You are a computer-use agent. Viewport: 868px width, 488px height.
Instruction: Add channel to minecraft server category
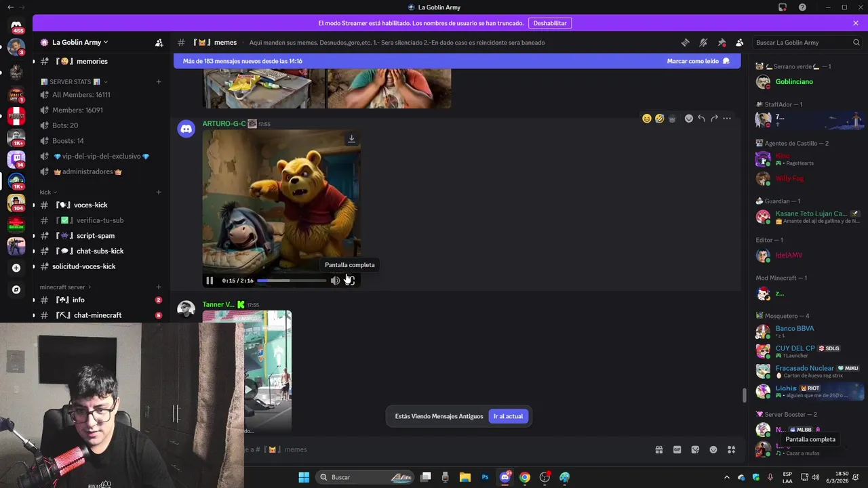159,287
